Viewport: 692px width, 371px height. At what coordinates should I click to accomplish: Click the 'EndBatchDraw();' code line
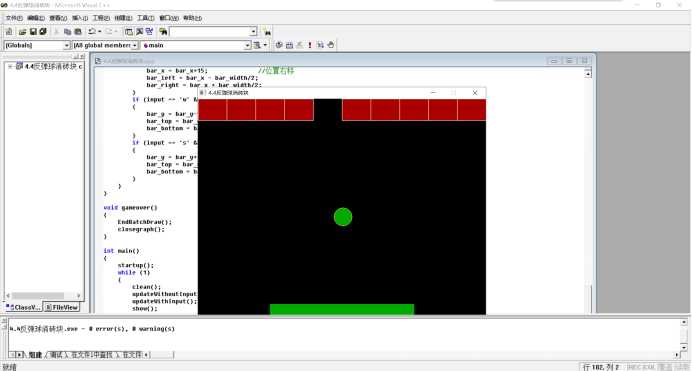click(x=144, y=222)
